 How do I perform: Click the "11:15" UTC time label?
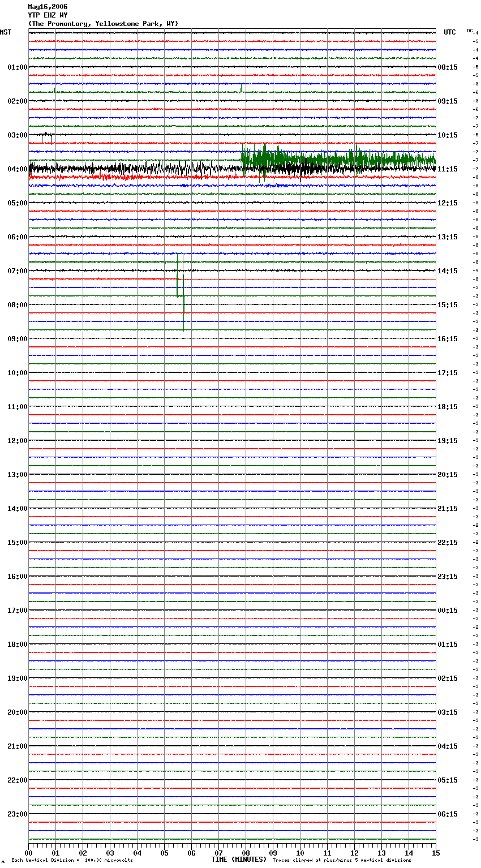(448, 169)
